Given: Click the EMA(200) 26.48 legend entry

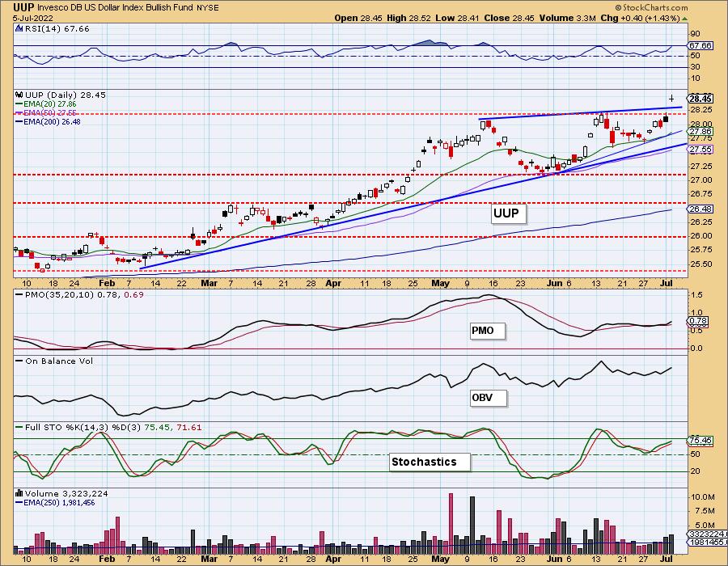Looking at the screenshot, I should (x=48, y=121).
